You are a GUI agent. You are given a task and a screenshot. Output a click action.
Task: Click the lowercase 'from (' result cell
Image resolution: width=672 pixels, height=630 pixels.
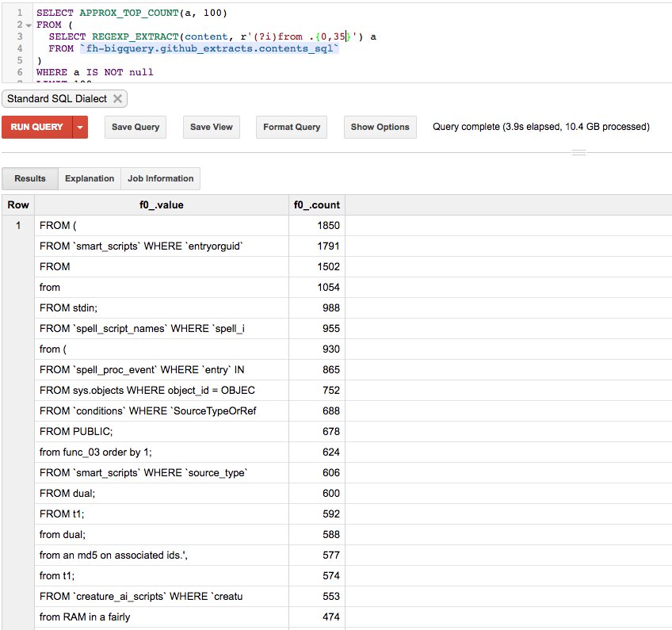click(162, 349)
